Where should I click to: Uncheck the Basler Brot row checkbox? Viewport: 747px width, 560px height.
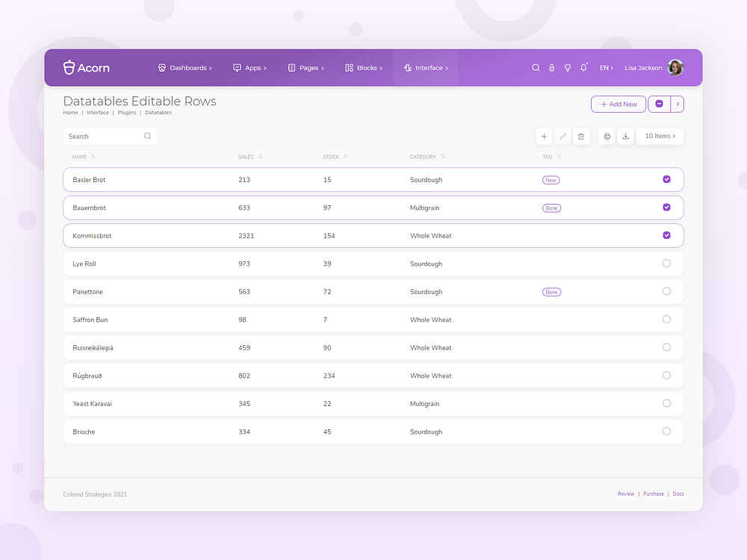pos(666,179)
